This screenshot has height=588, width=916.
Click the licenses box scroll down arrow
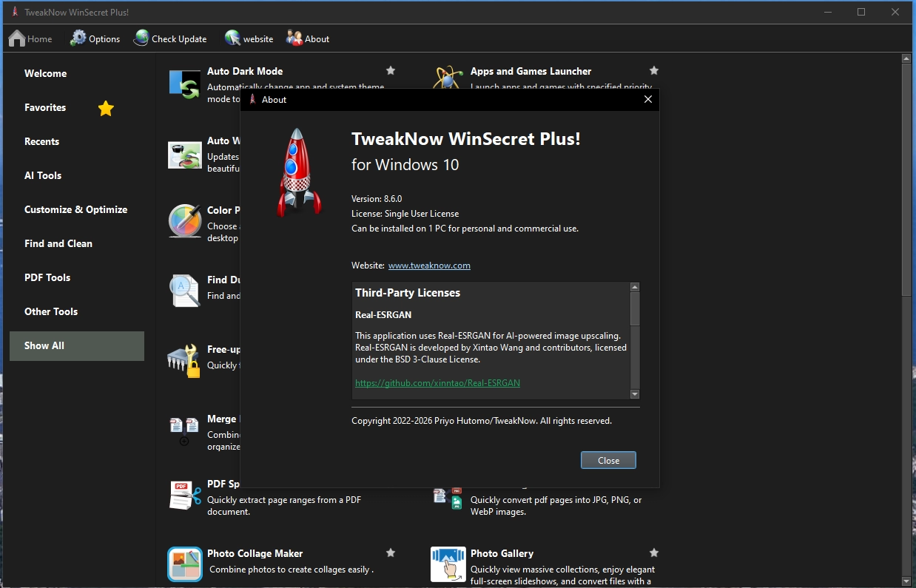point(635,394)
